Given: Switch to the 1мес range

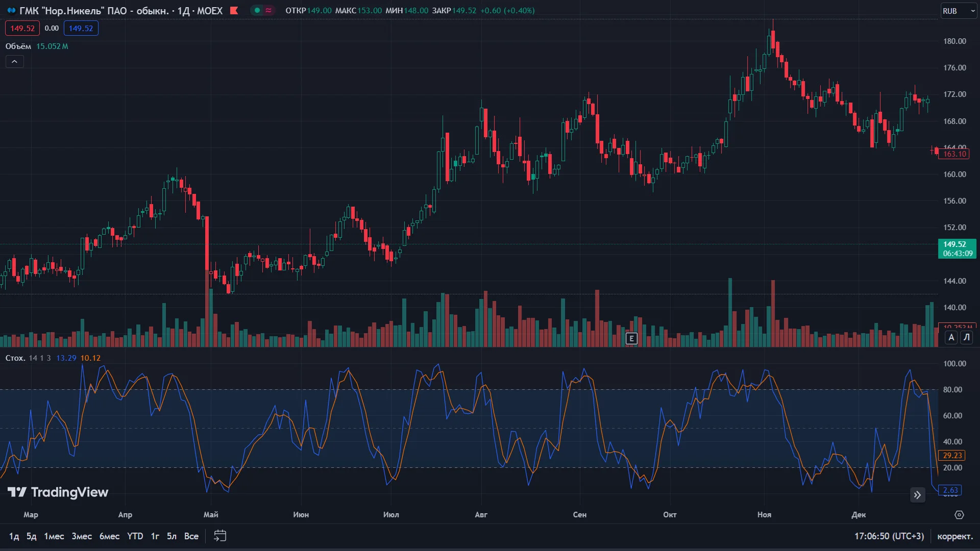Looking at the screenshot, I should (x=54, y=536).
